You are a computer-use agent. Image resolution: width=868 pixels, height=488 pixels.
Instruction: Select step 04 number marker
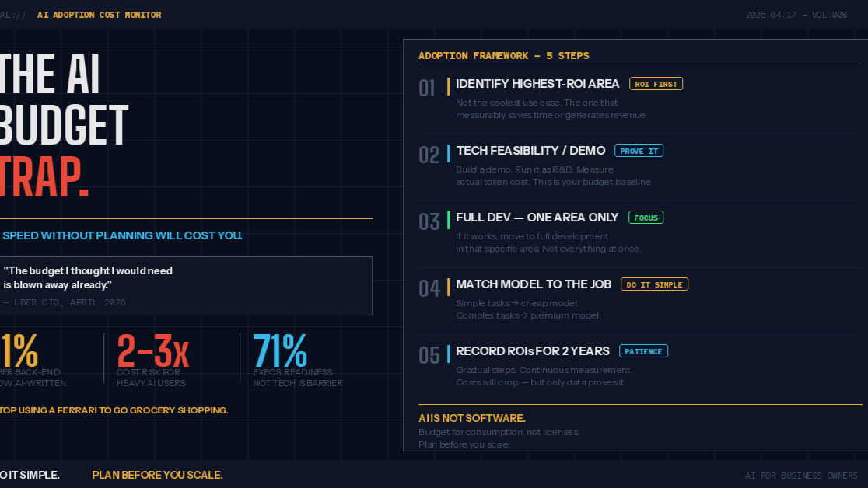coord(429,289)
